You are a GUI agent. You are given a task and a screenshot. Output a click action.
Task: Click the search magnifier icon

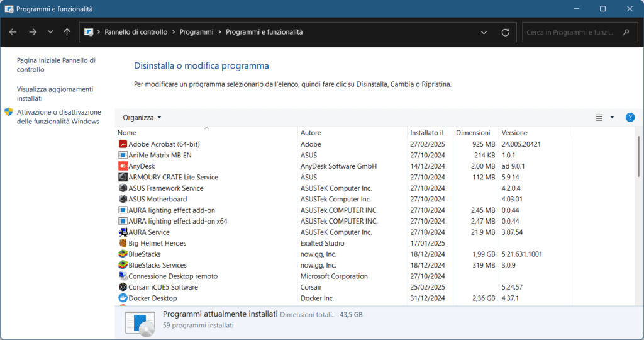tap(625, 32)
